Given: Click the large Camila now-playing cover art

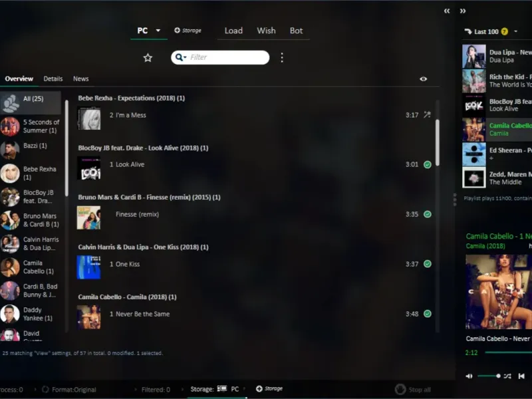Looking at the screenshot, I should pyautogui.click(x=499, y=292).
